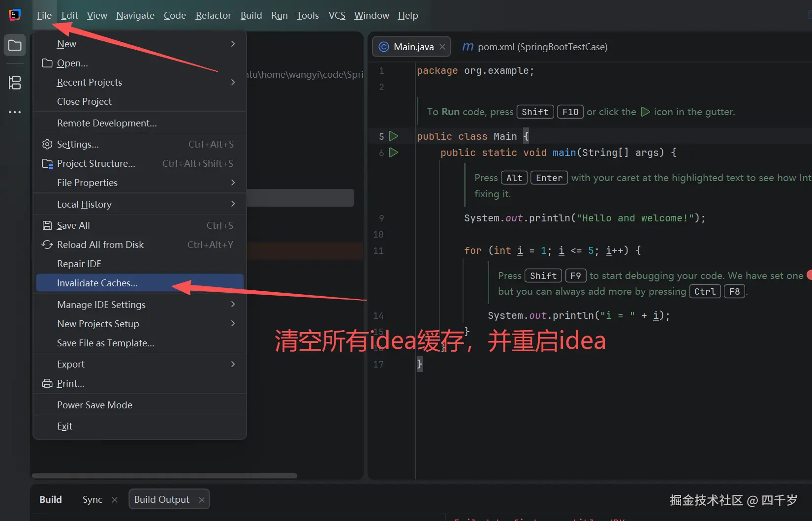Open Project Structure
812x521 pixels.
96,163
